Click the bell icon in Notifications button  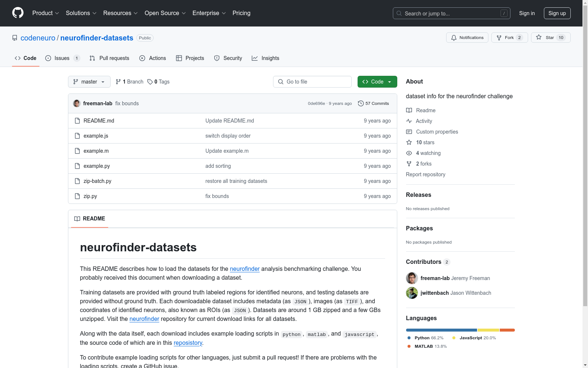[x=454, y=38]
